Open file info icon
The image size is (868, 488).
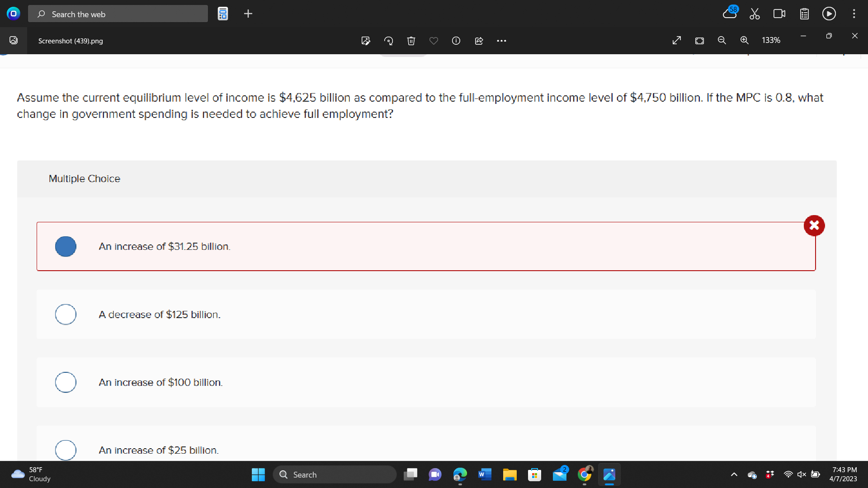point(456,41)
